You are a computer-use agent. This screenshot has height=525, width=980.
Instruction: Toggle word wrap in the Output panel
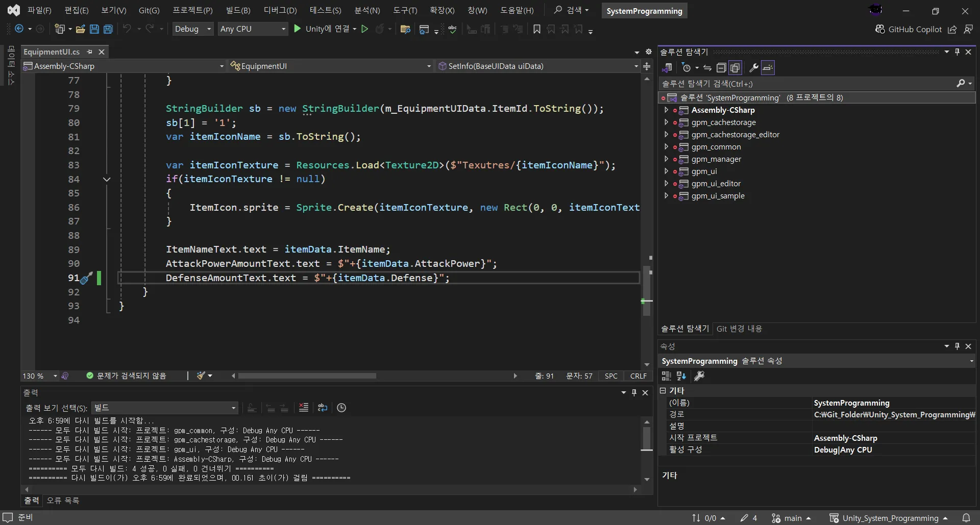click(323, 408)
